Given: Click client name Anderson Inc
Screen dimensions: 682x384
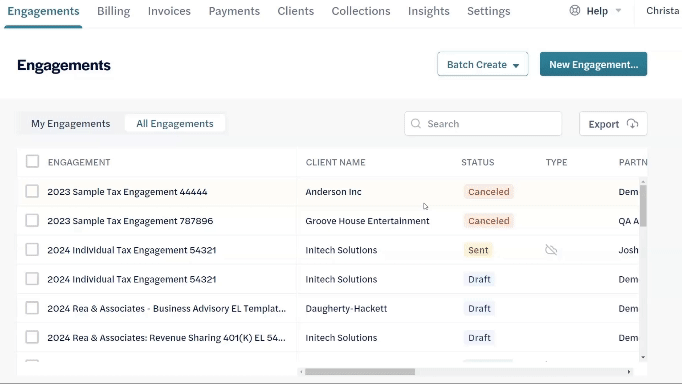Looking at the screenshot, I should tap(333, 192).
